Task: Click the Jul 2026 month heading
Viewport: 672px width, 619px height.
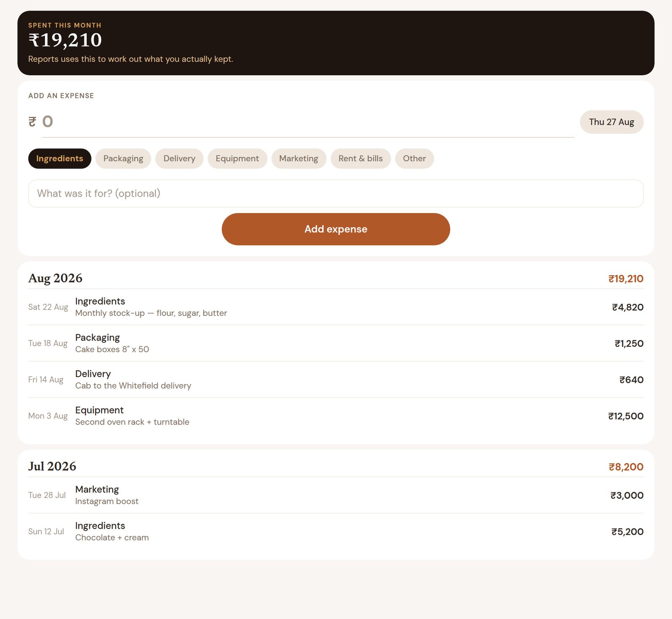Action: pos(52,466)
